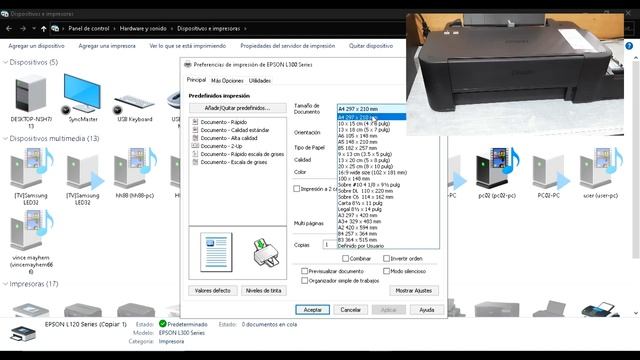Open Niveles de tinta

coord(264,291)
